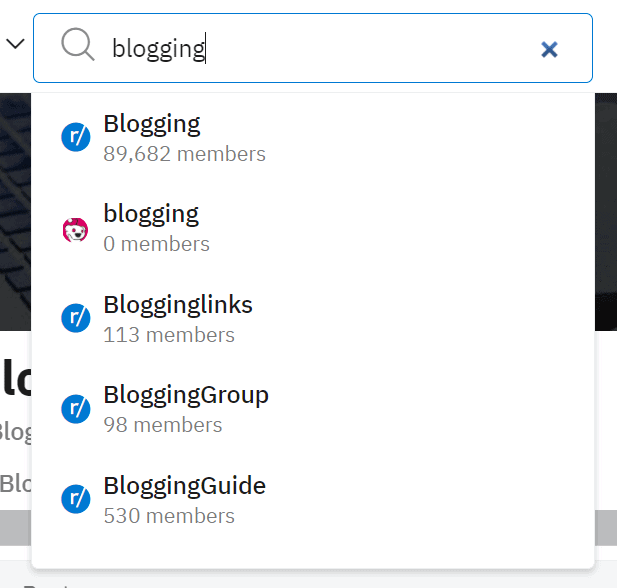Select the BloggingGroup suggestion
This screenshot has width=617, height=588.
pyautogui.click(x=186, y=394)
